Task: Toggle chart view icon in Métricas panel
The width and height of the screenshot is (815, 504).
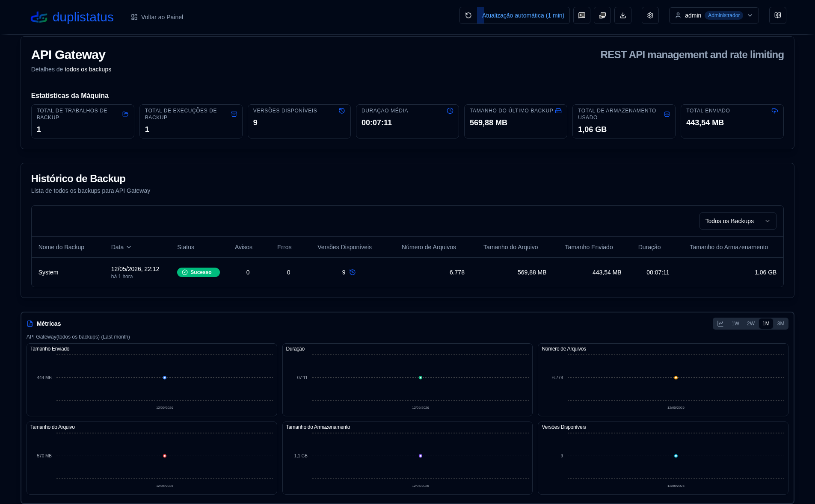Action: 720,324
